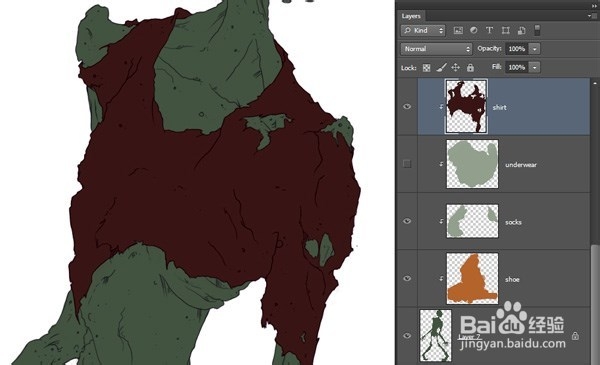Filter layers by adjustment layers icon

pos(474,30)
